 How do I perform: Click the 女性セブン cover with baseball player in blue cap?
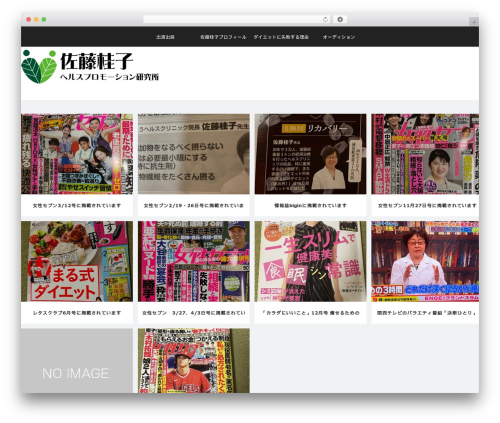pyautogui.click(x=194, y=261)
